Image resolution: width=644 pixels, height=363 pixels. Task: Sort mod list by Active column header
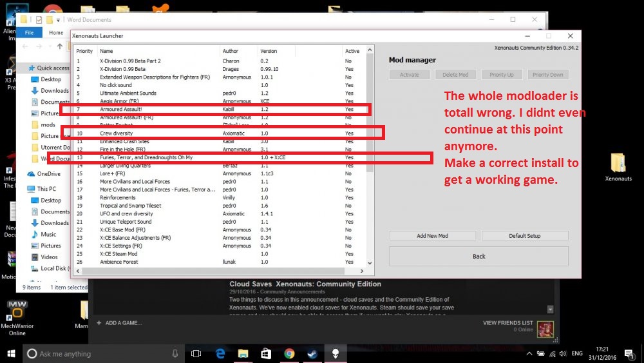point(353,51)
